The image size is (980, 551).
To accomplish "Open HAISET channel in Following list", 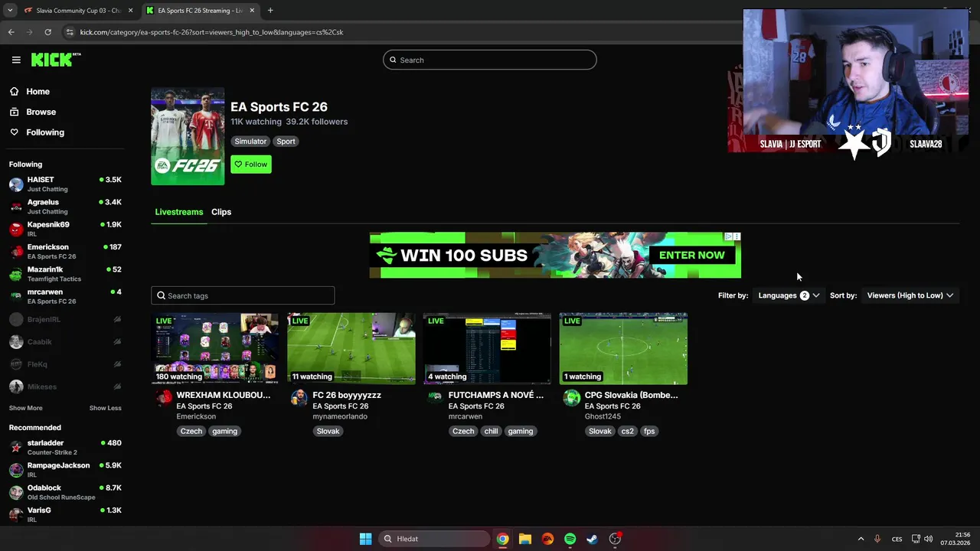I will click(x=65, y=184).
